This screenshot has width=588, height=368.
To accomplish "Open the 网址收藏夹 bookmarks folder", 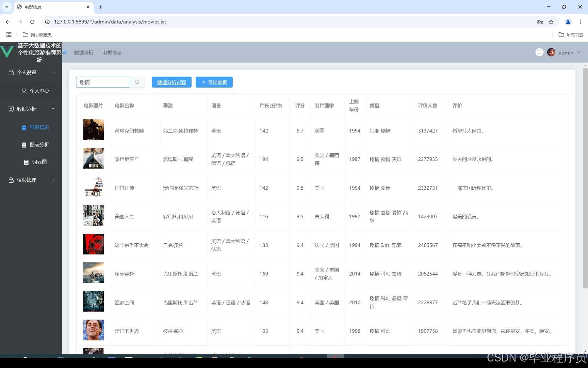I will (37, 34).
